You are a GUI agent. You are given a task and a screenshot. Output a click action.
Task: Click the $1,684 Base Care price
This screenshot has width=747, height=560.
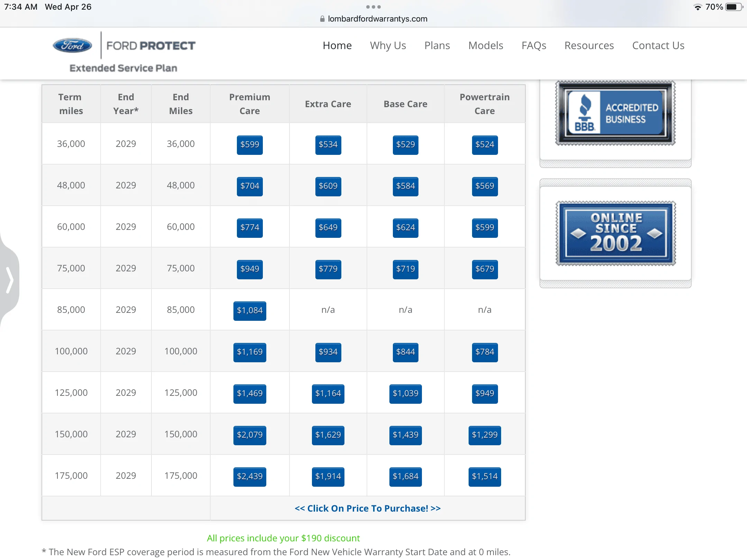pos(405,476)
